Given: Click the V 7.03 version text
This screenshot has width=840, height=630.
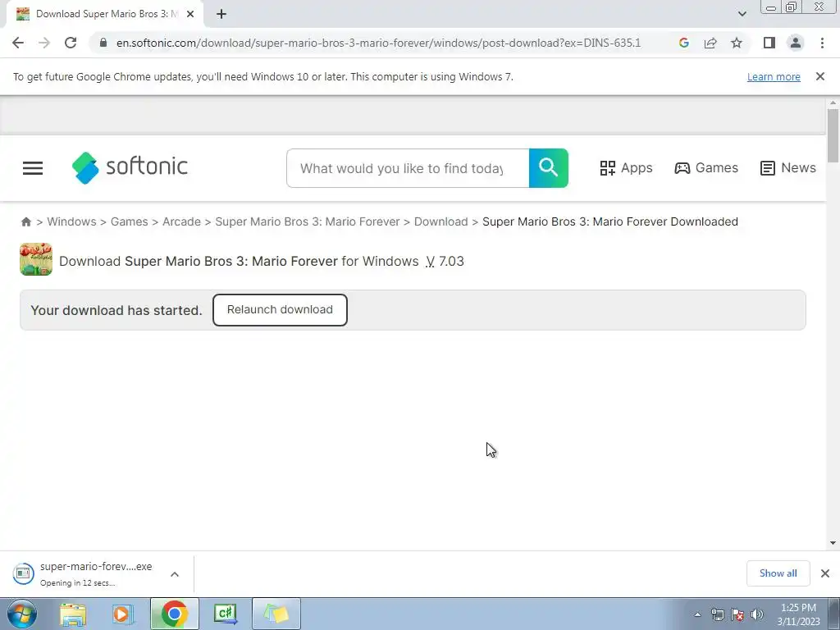Looking at the screenshot, I should [x=445, y=262].
